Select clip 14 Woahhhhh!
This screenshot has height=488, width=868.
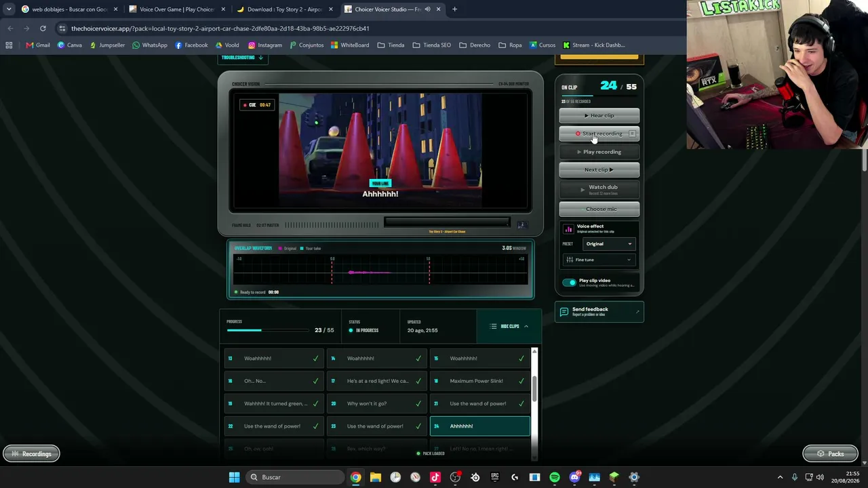coord(377,359)
